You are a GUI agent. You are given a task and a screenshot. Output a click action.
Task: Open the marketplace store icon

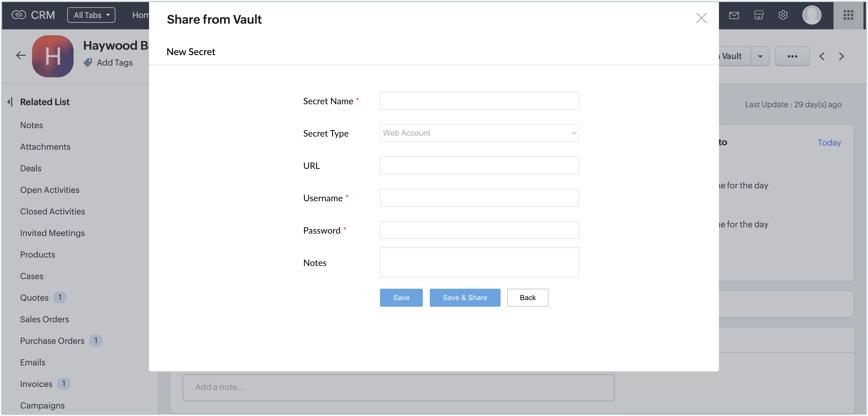[759, 15]
